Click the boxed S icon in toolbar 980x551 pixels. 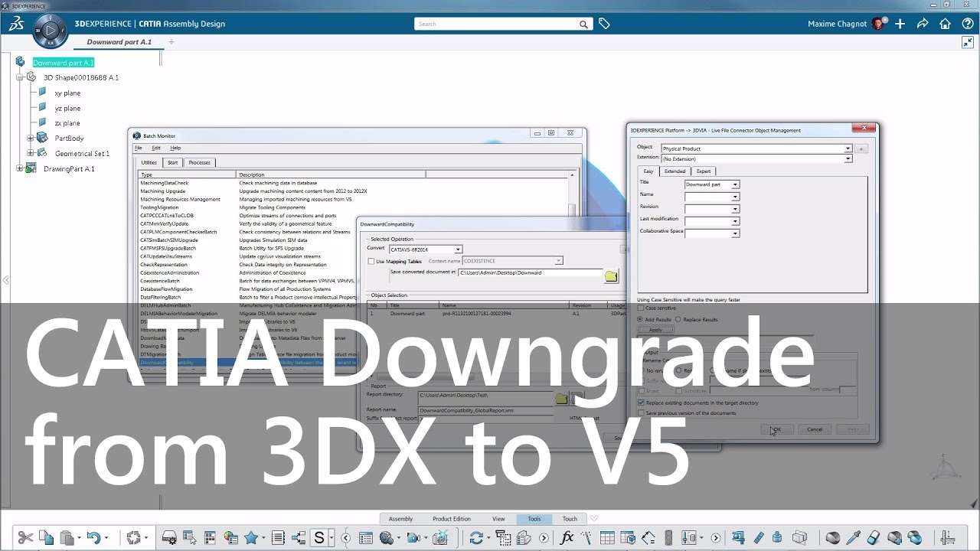tap(319, 537)
